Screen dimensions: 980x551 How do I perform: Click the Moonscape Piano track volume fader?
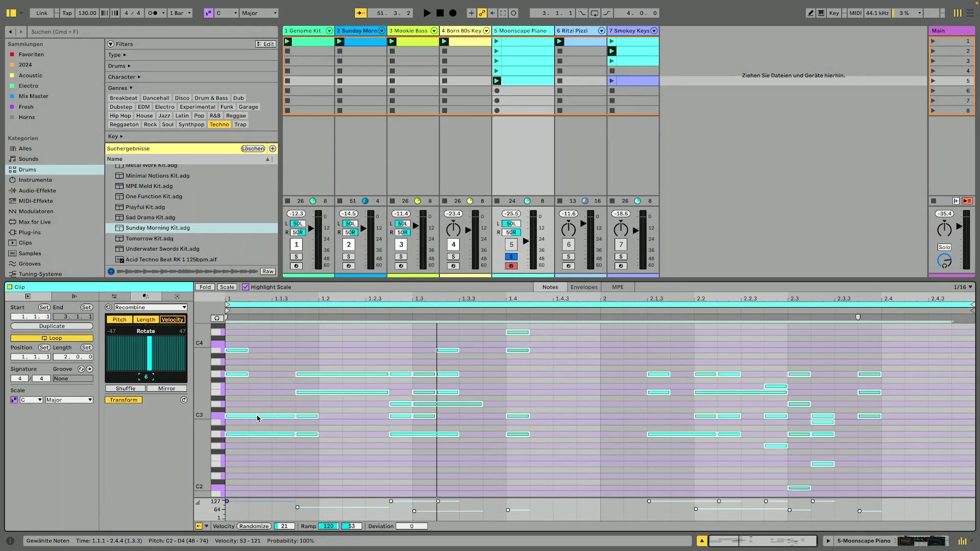[526, 241]
